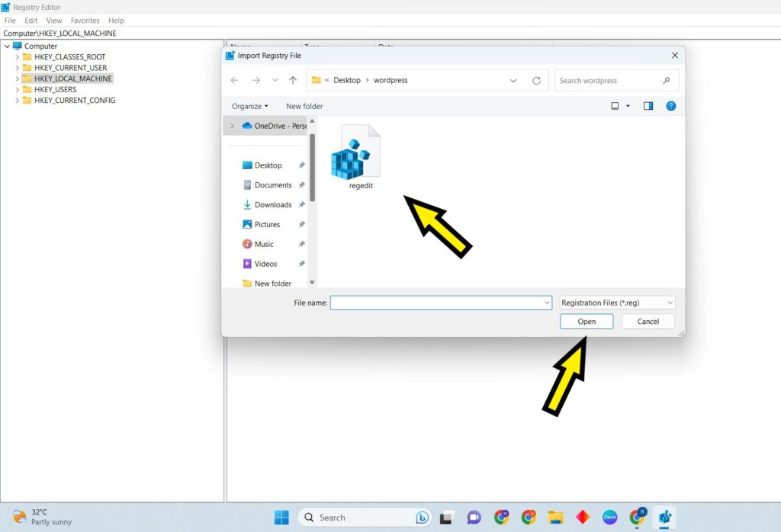Open the Help icon in Import dialog
Viewport: 781px width, 532px height.
point(671,106)
